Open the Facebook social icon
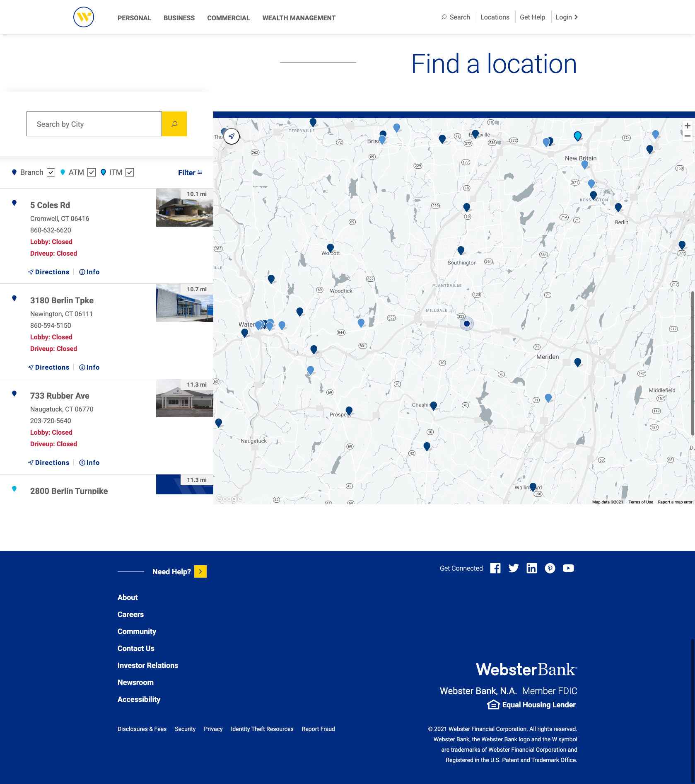Screen dimensions: 695x784 [495, 568]
